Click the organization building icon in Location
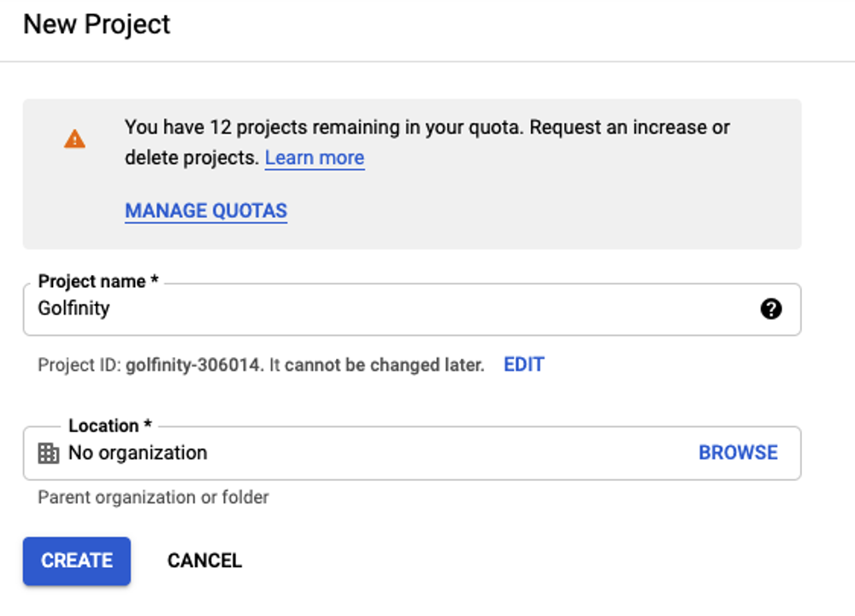Viewport: 855px width, 616px height. [48, 453]
